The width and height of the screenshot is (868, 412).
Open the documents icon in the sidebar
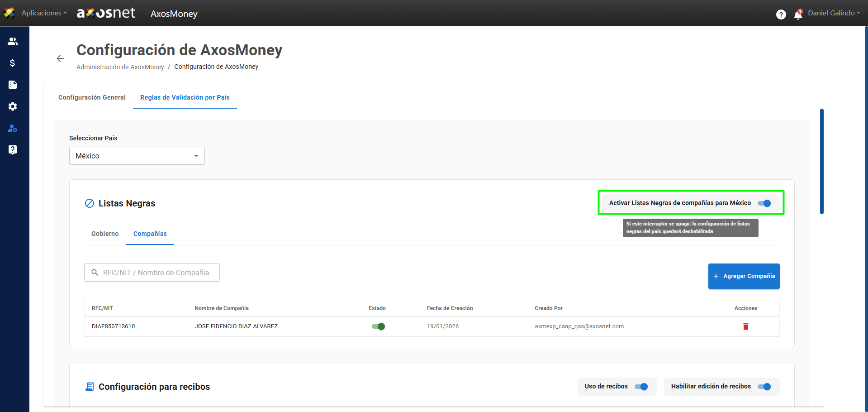tap(13, 85)
